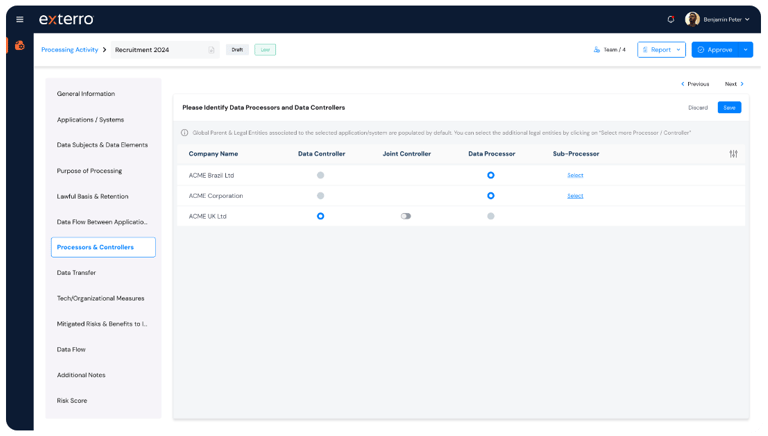Open Data Transfer section
Viewport: 768px width, 436px height.
click(x=76, y=273)
